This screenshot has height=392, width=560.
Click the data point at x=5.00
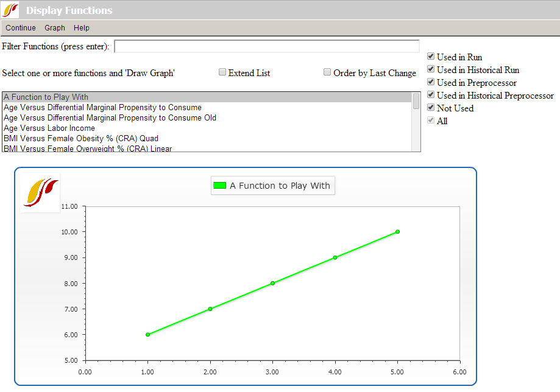pyautogui.click(x=397, y=231)
